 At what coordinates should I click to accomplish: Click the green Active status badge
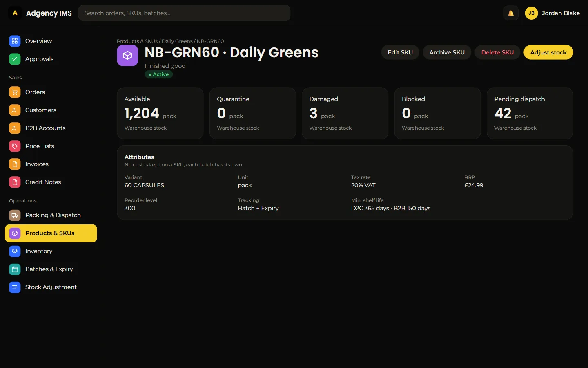tap(159, 74)
